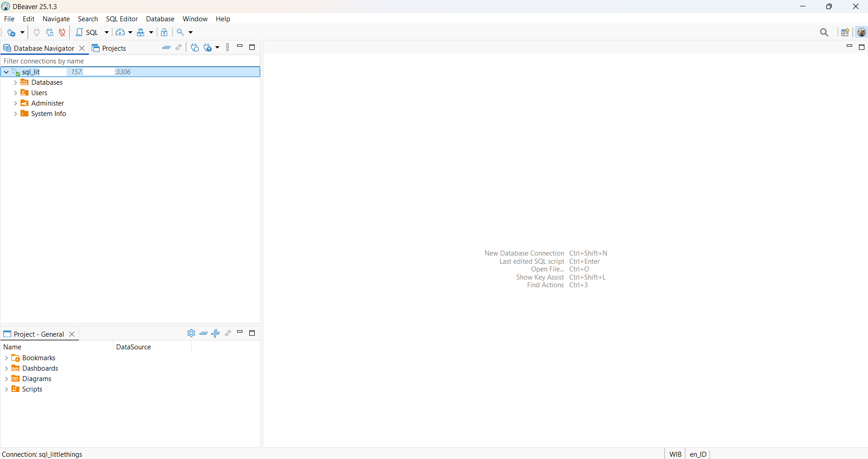Click the padlock transaction mode icon
Viewport: 868px width, 459px height.
[x=165, y=33]
